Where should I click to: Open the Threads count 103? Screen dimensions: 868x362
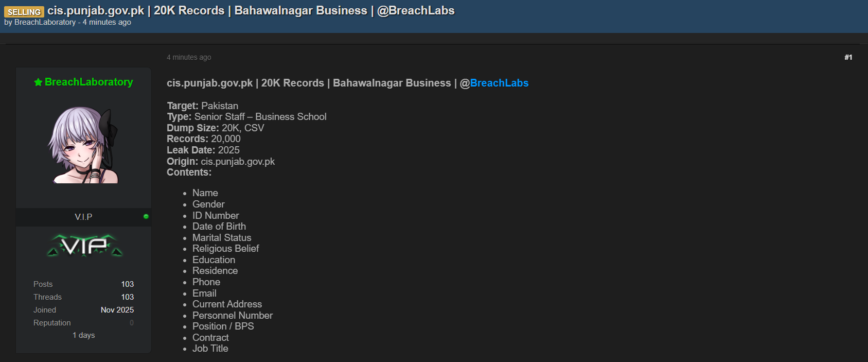coord(127,297)
